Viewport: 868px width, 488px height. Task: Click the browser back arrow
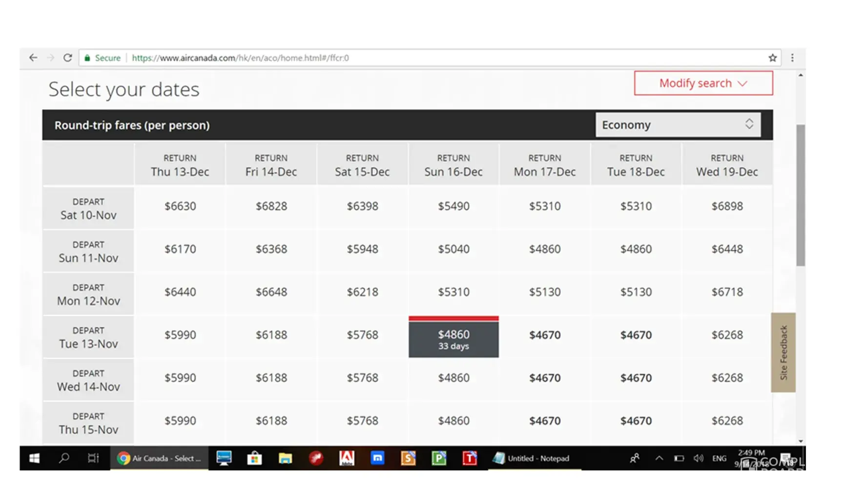[33, 58]
